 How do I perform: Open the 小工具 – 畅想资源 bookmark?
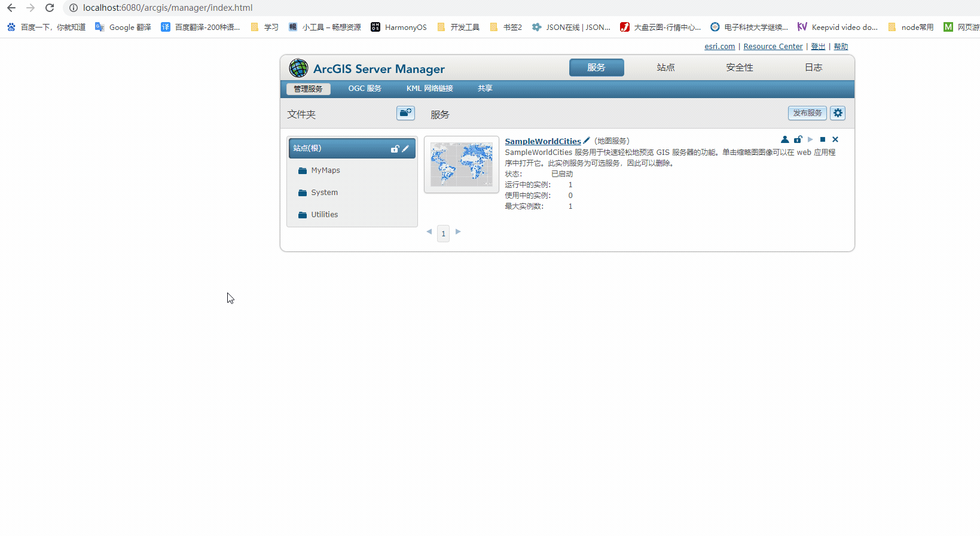pyautogui.click(x=325, y=27)
